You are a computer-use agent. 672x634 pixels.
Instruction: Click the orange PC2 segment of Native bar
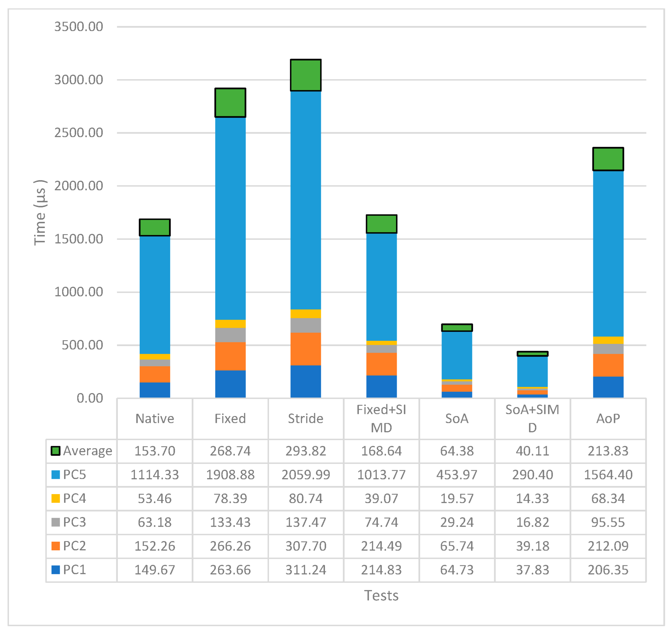[155, 374]
